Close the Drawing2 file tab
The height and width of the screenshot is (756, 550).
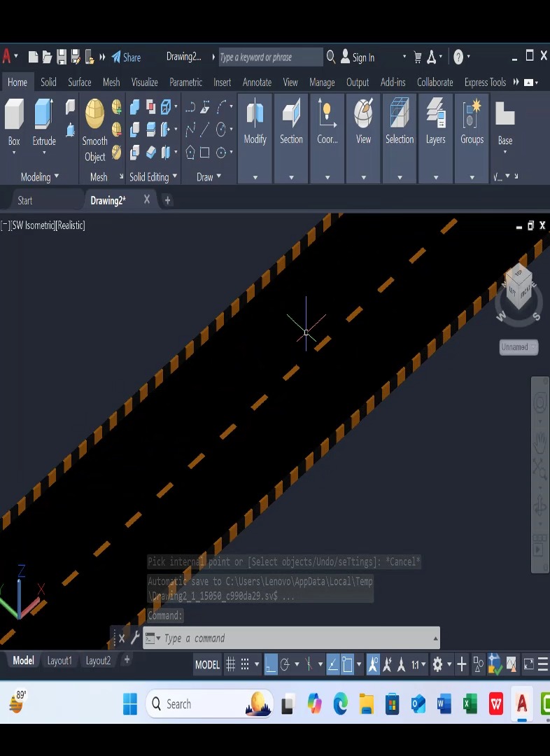coord(147,199)
